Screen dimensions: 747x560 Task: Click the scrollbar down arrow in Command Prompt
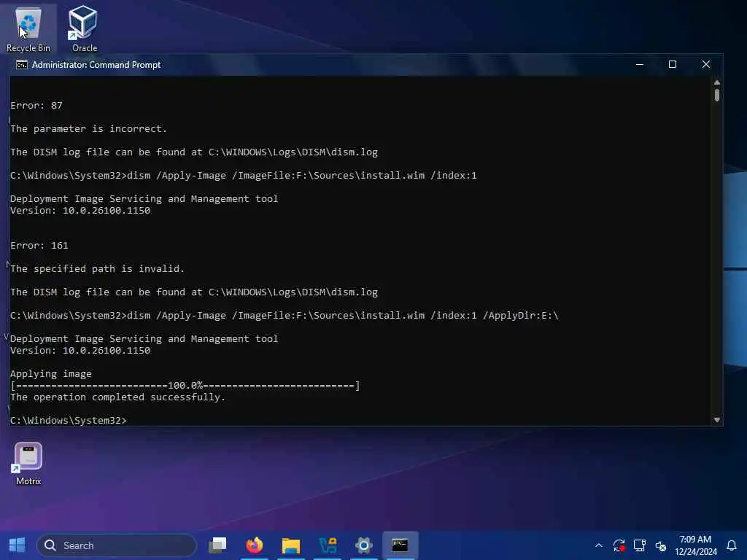pos(717,420)
